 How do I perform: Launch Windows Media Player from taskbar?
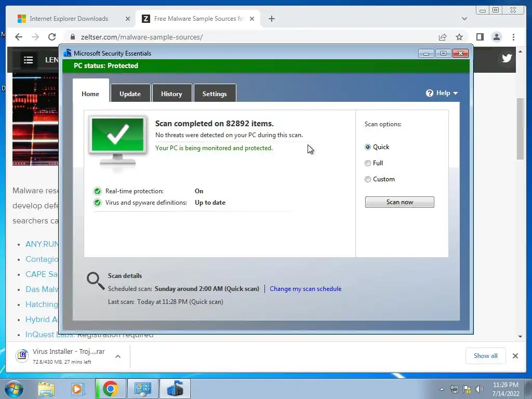(77, 389)
